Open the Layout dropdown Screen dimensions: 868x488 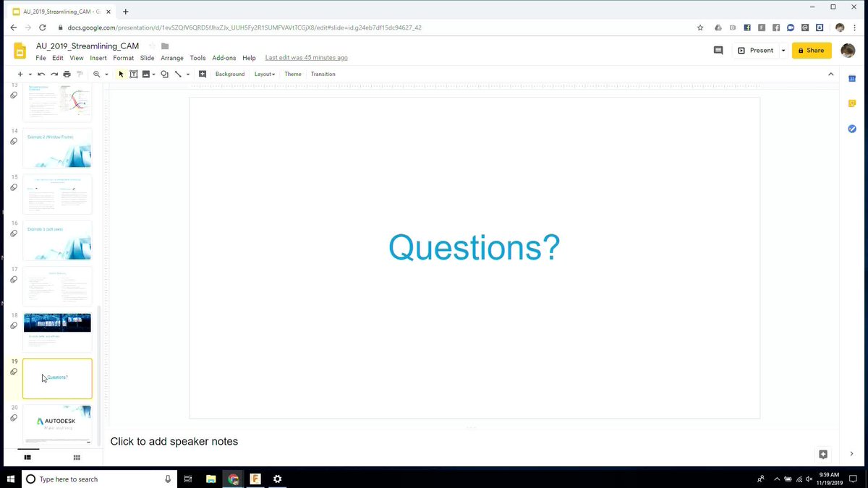coord(263,73)
